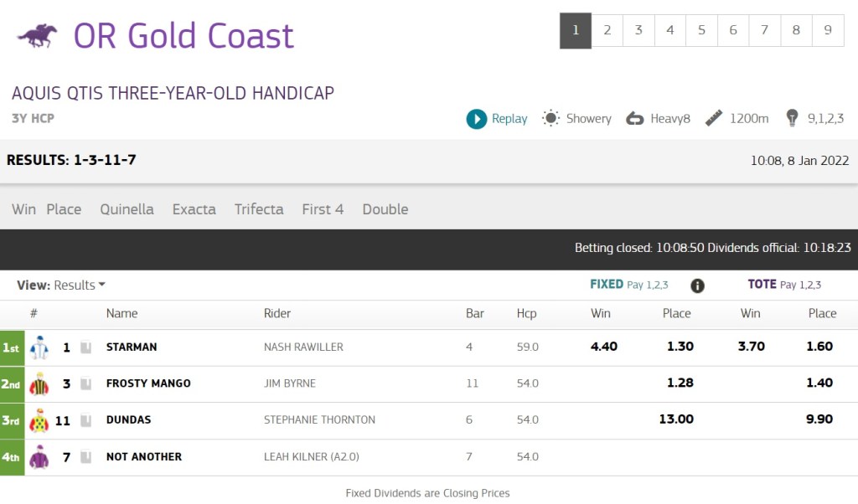Image resolution: width=858 pixels, height=504 pixels.
Task: Click the tipster lightbulb icon
Action: [x=792, y=119]
